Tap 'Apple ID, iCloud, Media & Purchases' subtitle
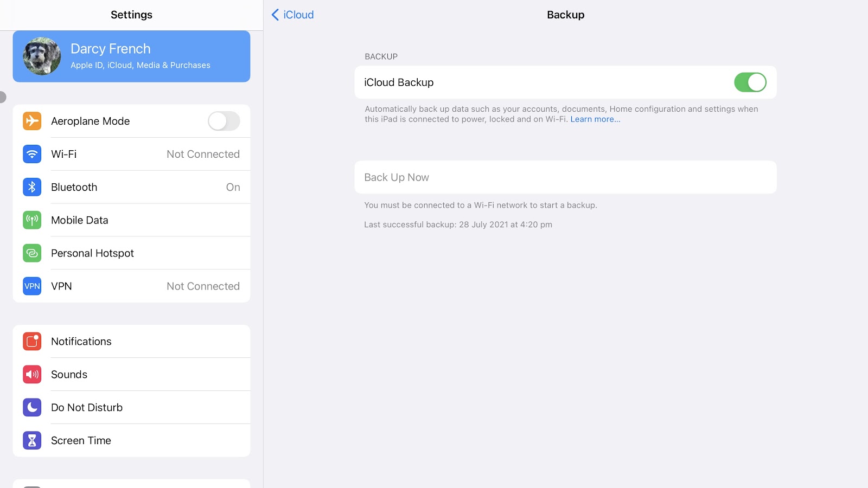 [141, 65]
